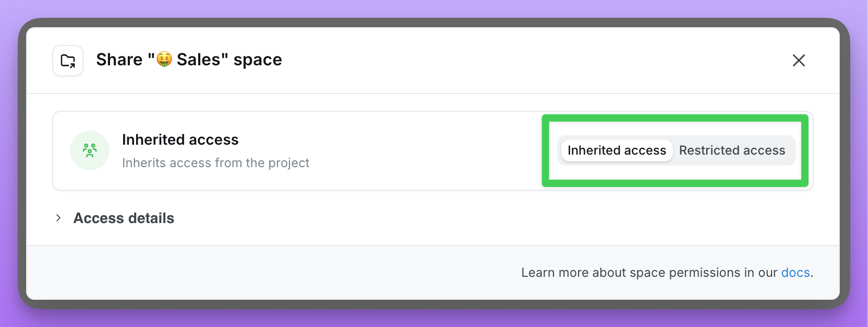
Task: Click the word "Share" in the dialog title
Action: (119, 60)
